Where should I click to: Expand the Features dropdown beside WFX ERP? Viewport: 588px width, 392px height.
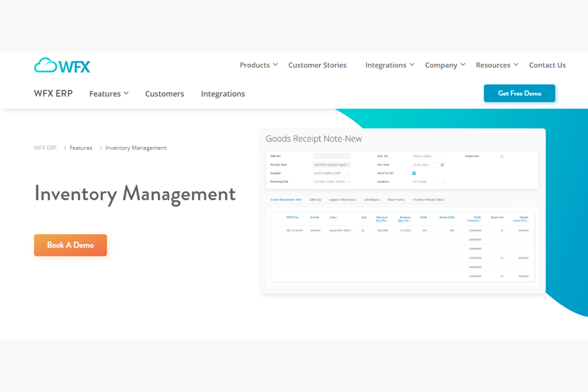(x=109, y=94)
